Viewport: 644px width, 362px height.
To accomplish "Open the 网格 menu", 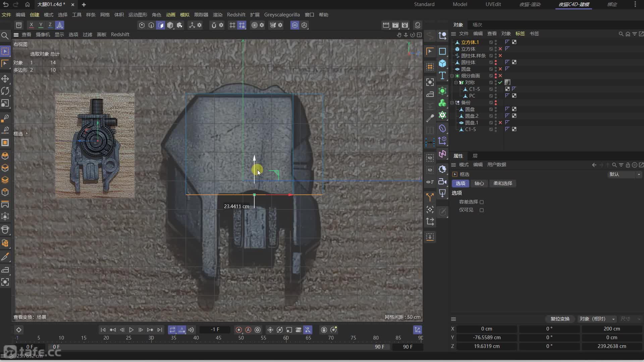I will tap(105, 15).
